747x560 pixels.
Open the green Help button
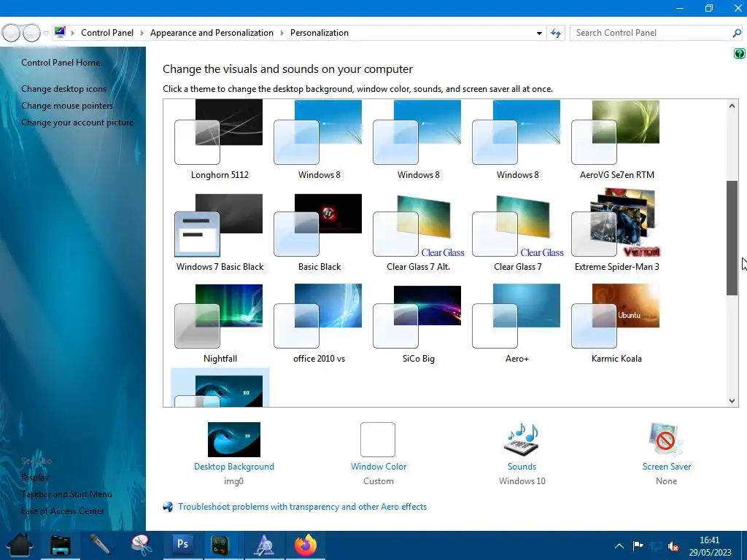click(x=740, y=53)
